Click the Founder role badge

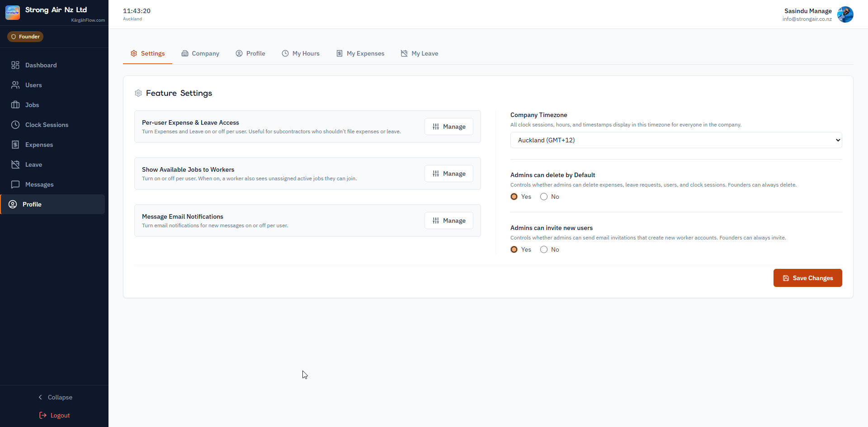coord(25,37)
